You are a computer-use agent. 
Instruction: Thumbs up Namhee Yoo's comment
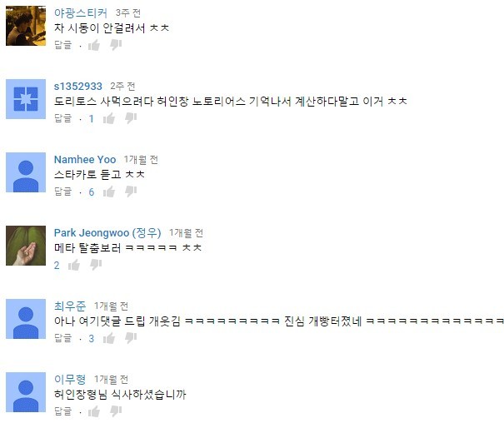109,192
